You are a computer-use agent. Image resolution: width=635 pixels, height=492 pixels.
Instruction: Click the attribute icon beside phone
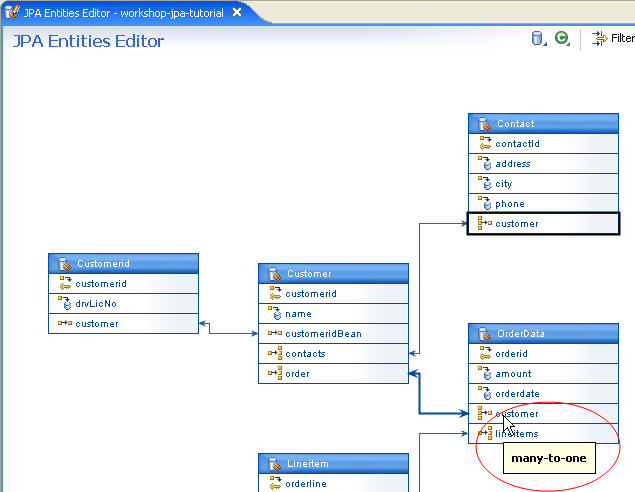pyautogui.click(x=485, y=203)
